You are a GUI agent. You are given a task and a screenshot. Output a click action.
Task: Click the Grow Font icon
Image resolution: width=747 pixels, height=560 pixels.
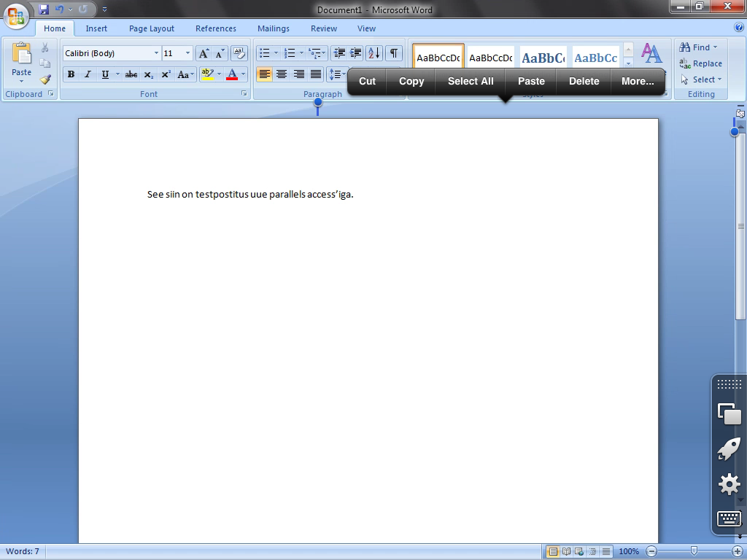pyautogui.click(x=204, y=53)
